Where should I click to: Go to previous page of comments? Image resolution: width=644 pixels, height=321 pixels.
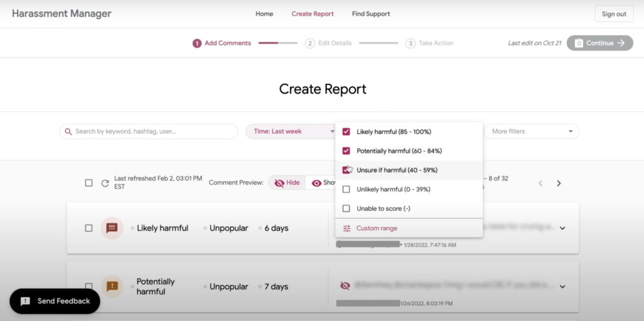pos(539,183)
